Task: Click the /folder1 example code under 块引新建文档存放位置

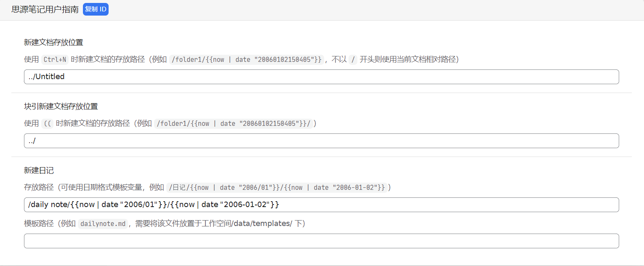Action: click(233, 123)
